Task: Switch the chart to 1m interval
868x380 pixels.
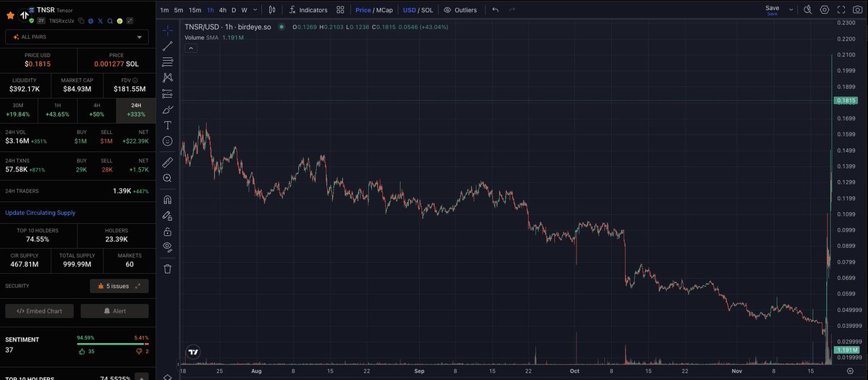Action: [165, 10]
